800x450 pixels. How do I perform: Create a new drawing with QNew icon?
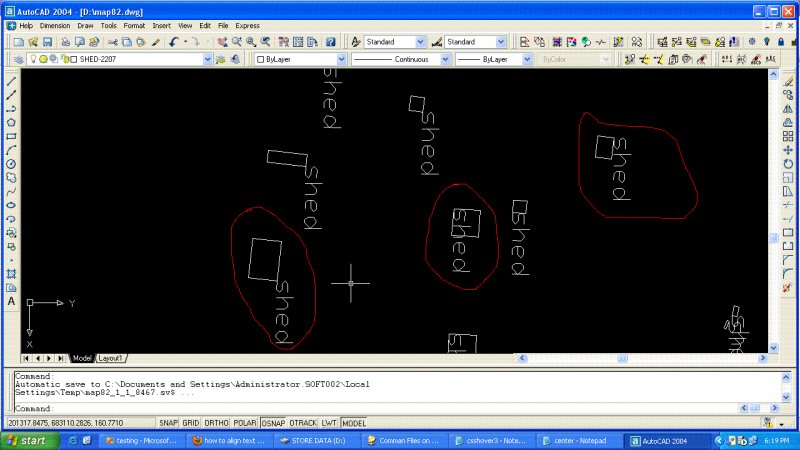18,42
